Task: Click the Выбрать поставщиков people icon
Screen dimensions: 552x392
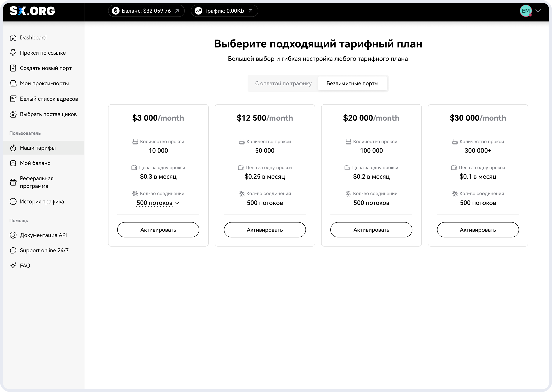Action: (13, 114)
